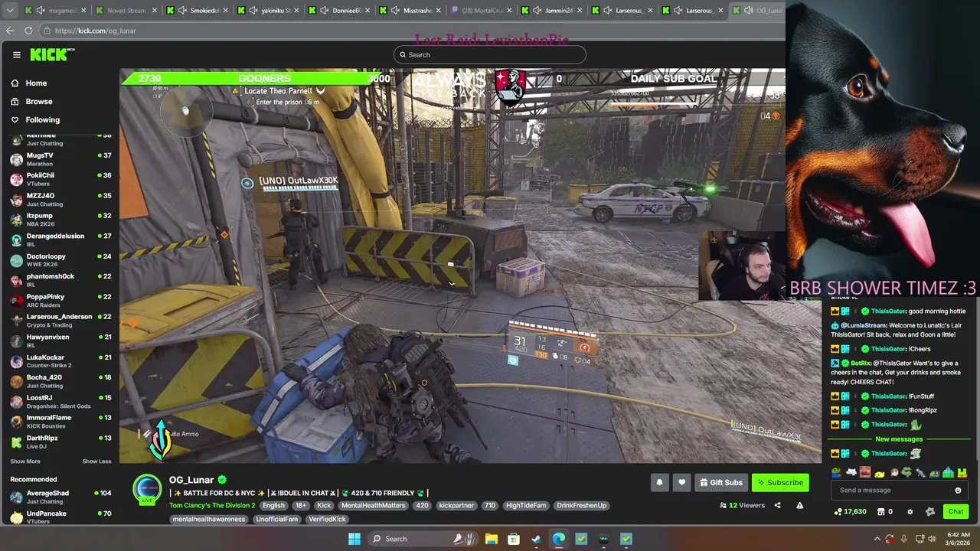This screenshot has width=980, height=551.
Task: Open ImmoralFlame channel in sidebar
Action: point(60,422)
